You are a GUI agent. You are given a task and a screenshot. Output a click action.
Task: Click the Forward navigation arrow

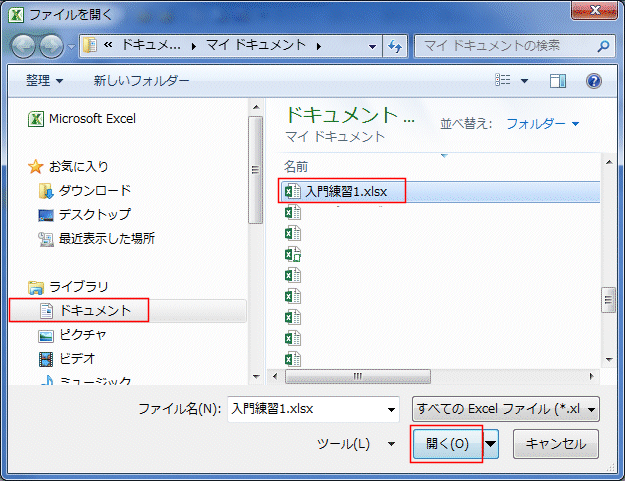click(x=51, y=46)
